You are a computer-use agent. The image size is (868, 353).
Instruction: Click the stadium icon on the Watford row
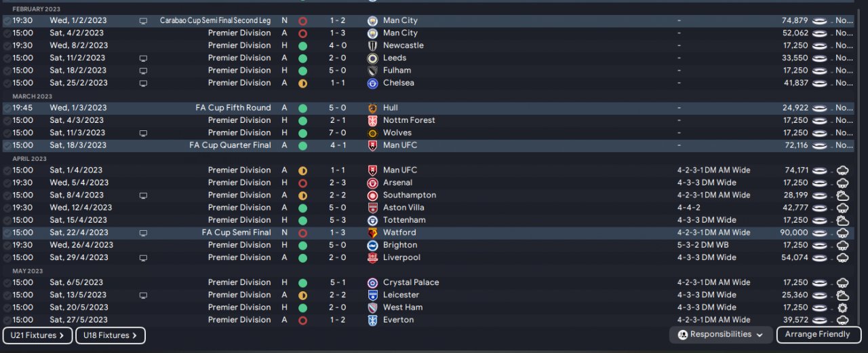821,233
